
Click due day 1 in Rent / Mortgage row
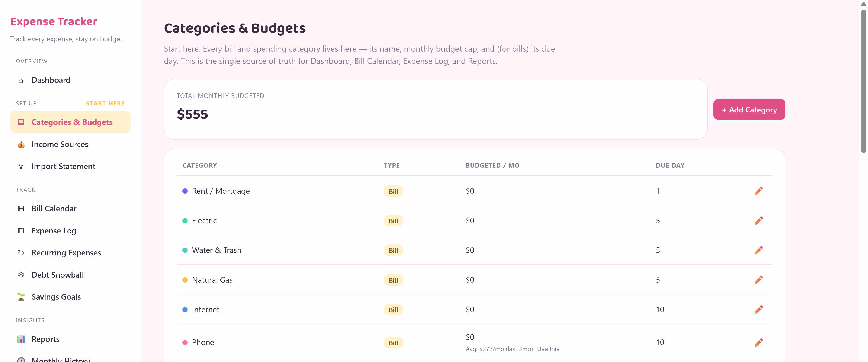[x=658, y=191]
